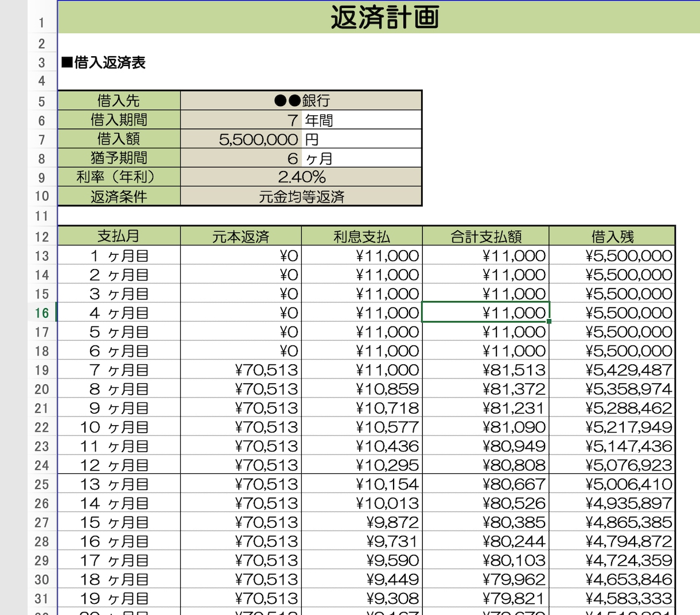Viewport: 700px width, 615px height.
Task: Click balance cell ¥5,429,487
Action: 612,369
